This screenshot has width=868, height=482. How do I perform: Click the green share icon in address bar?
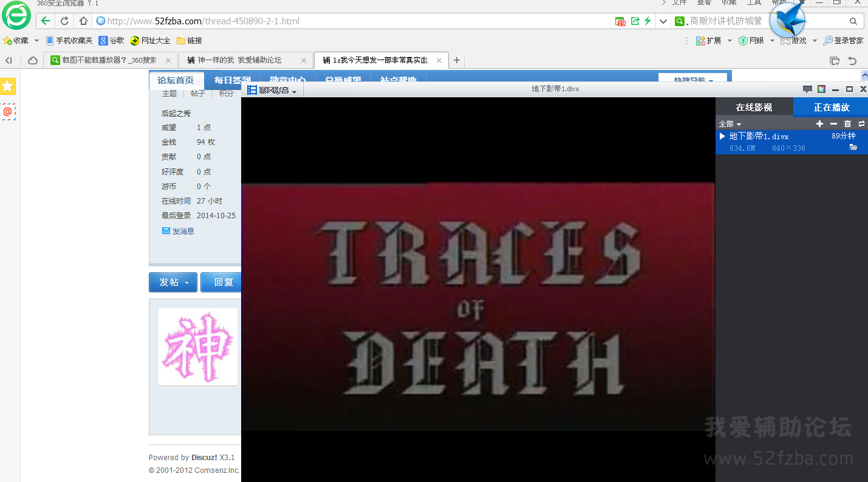pyautogui.click(x=635, y=21)
